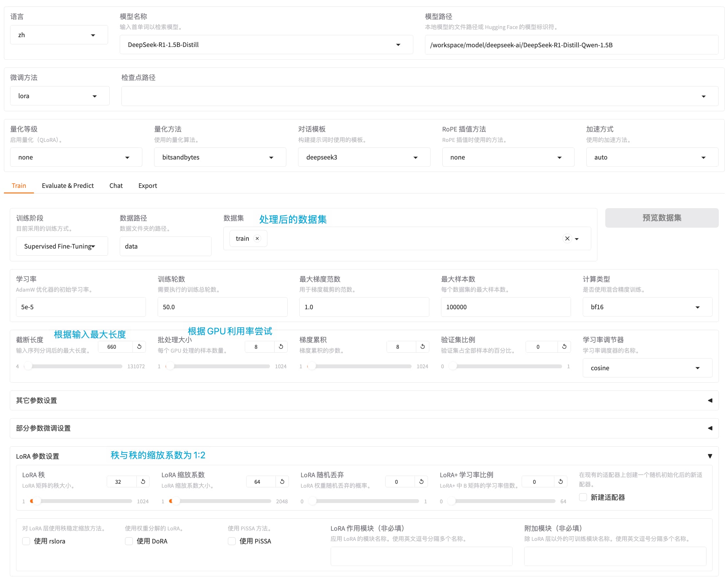Focus the LoRA 作用模块 text field
728x580 pixels.
[421, 557]
